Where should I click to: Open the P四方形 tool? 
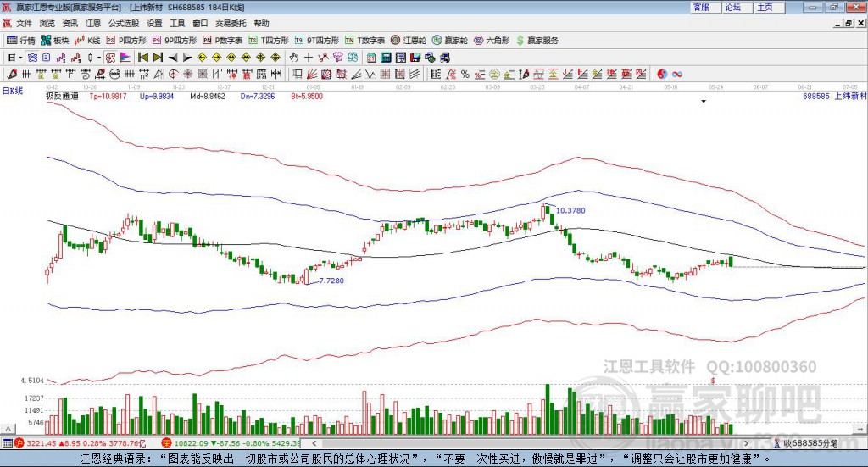pos(126,41)
